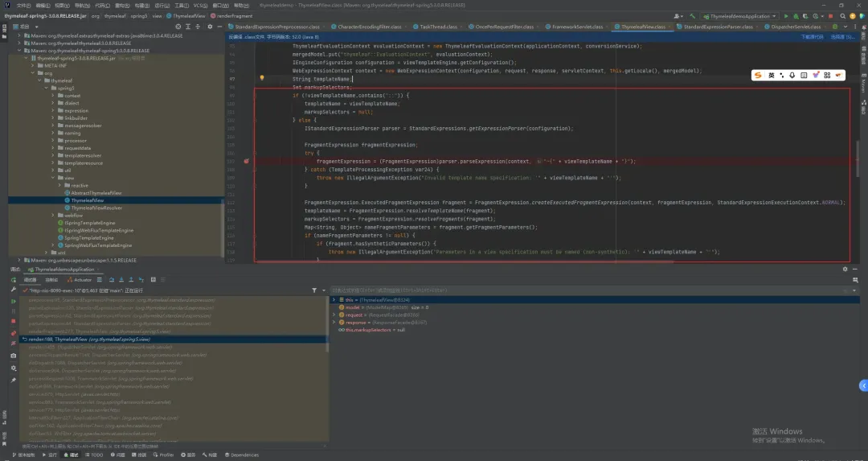Click ThymeleafView breadcrumb in navigation bar
This screenshot has width=868, height=461.
(186, 16)
